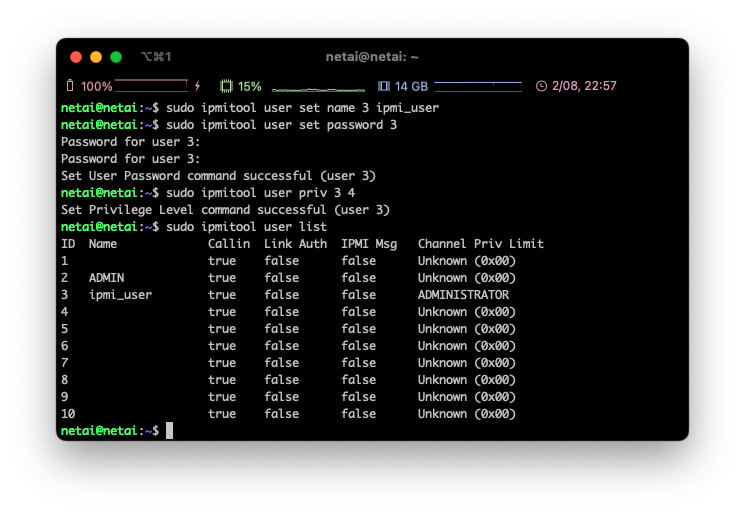Click ipmi_user in the user list
The height and width of the screenshot is (515, 745).
point(120,295)
